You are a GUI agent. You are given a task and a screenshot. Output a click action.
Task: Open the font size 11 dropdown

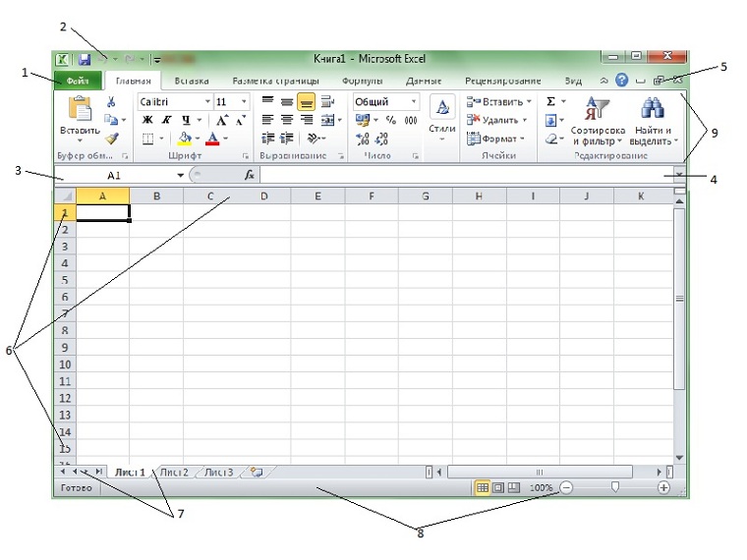click(x=244, y=101)
